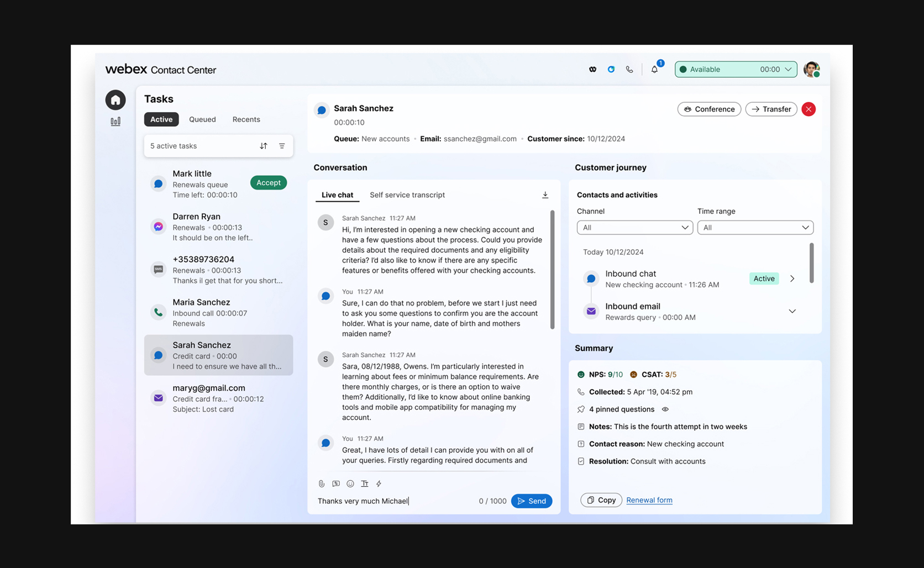Sort the active tasks list
This screenshot has width=924, height=568.
[264, 146]
